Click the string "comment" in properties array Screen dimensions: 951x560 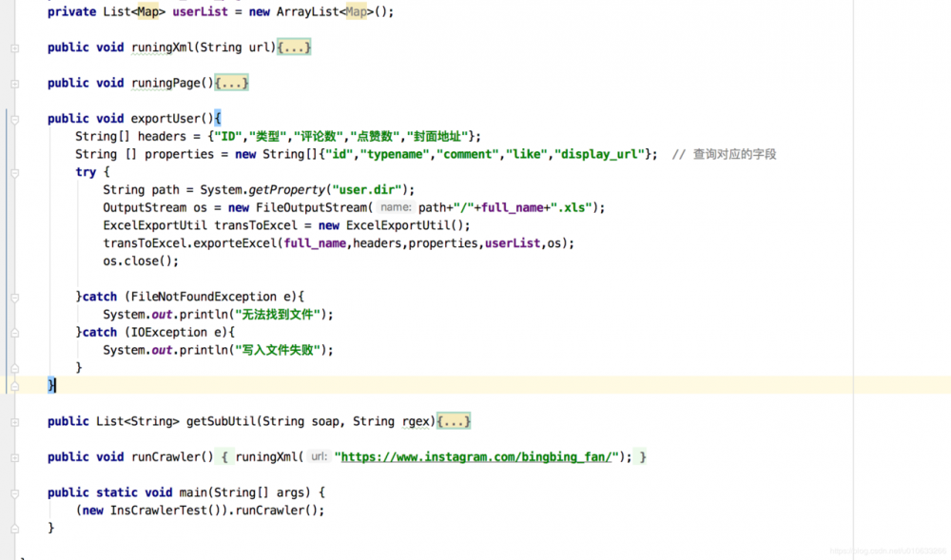point(468,154)
